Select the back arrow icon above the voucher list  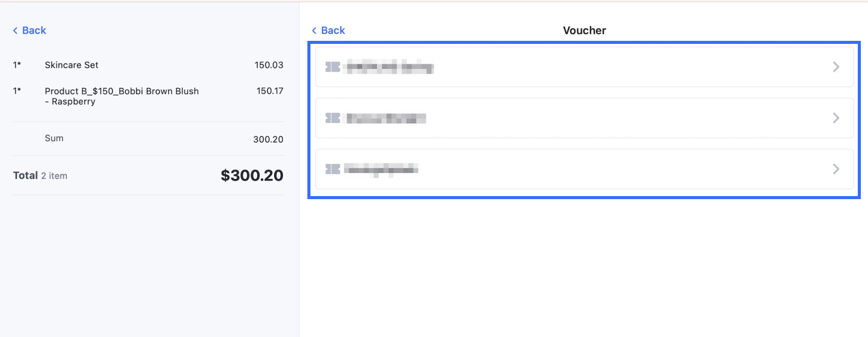pyautogui.click(x=314, y=30)
